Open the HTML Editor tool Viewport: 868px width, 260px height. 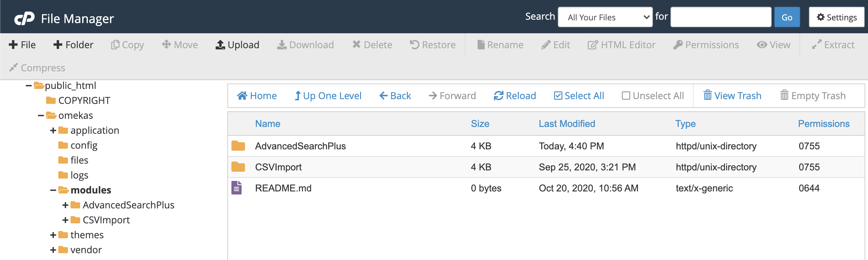(621, 45)
